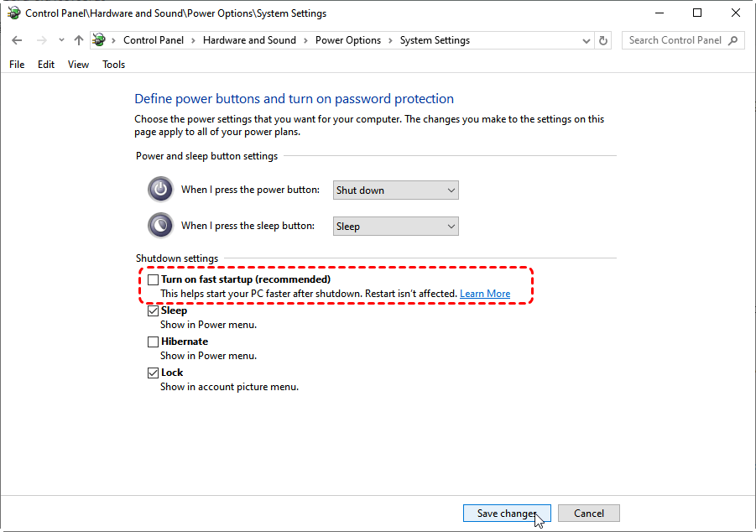Image resolution: width=756 pixels, height=532 pixels.
Task: Uncheck the Lock checkbox
Action: coord(153,373)
